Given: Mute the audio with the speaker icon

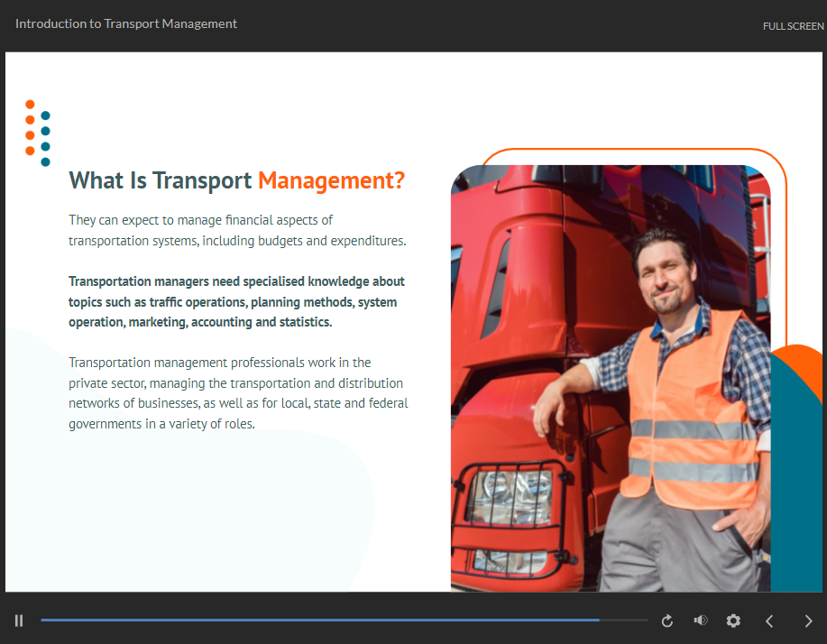Looking at the screenshot, I should 700,621.
